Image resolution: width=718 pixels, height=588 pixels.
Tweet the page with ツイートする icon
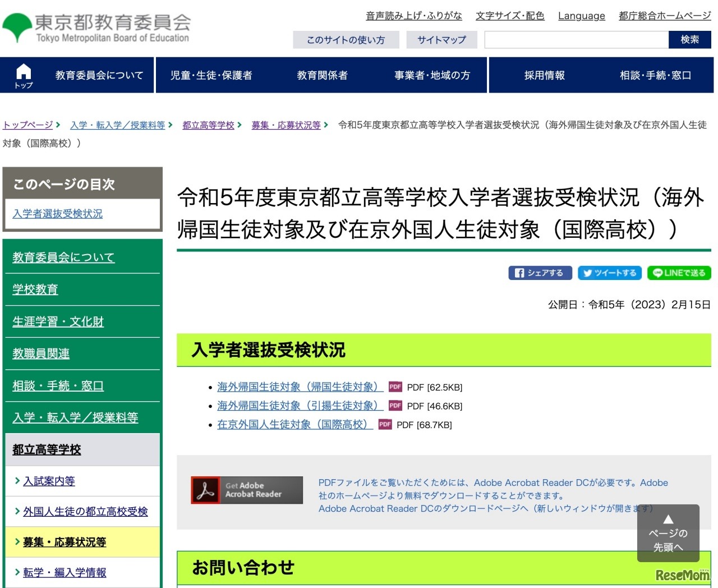coord(609,273)
